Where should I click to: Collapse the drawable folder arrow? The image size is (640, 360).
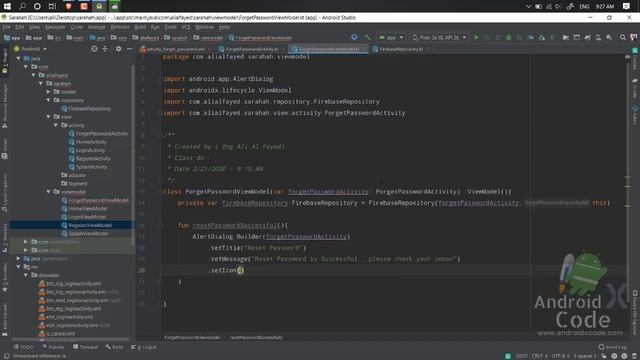(x=26, y=275)
